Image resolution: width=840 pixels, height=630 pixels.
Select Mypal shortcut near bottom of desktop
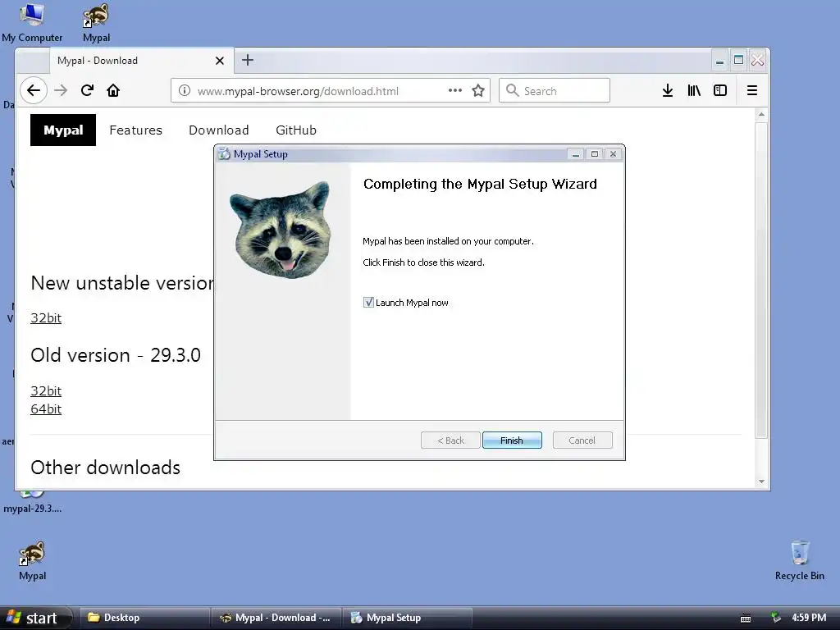pyautogui.click(x=32, y=561)
